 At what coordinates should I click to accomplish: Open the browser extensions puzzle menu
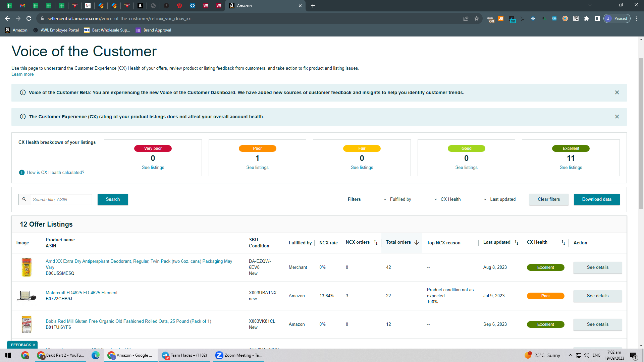tap(587, 18)
